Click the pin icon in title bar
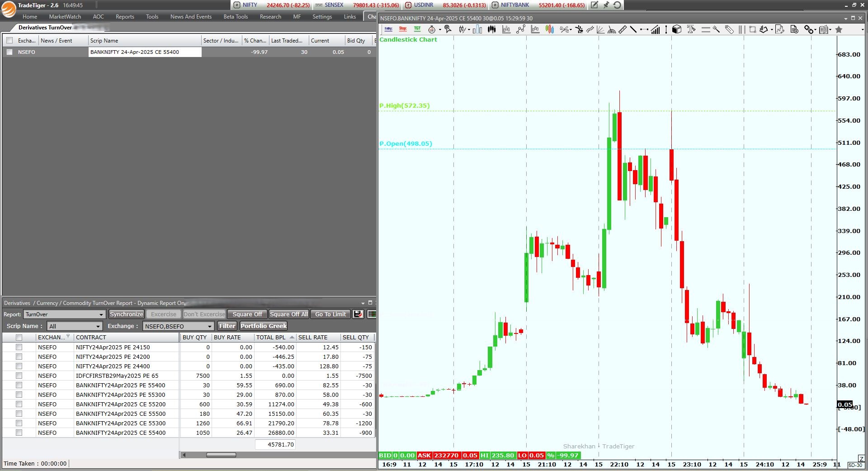The image size is (868, 471). click(x=606, y=5)
